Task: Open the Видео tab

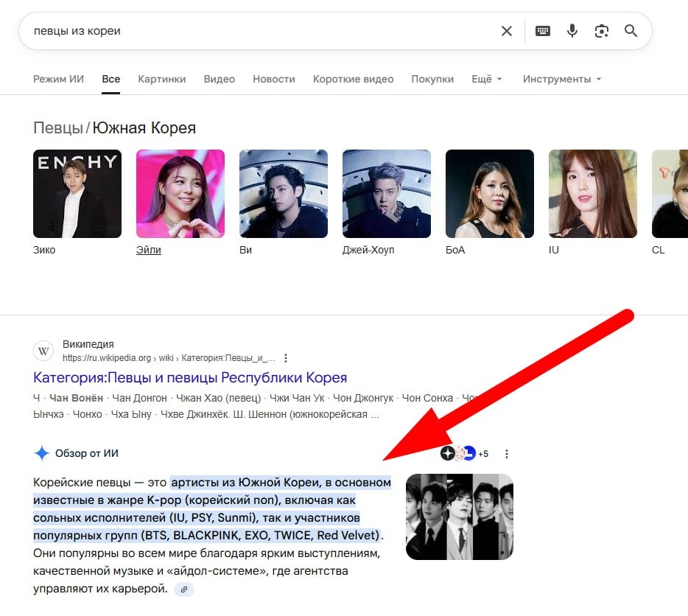Action: click(220, 79)
